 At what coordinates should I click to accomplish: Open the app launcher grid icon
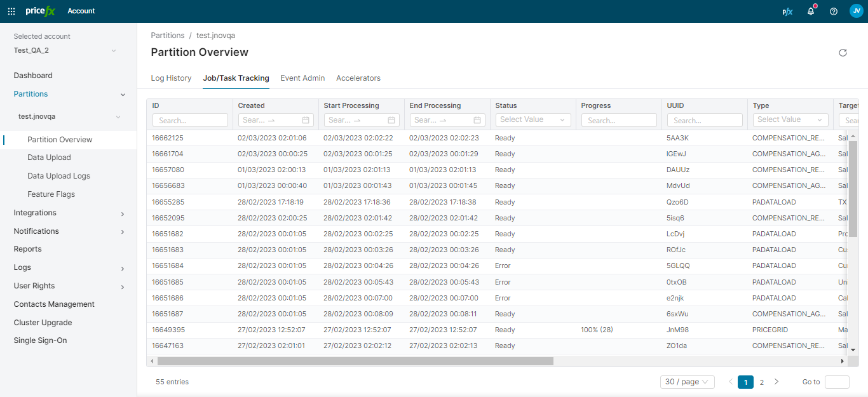click(11, 11)
